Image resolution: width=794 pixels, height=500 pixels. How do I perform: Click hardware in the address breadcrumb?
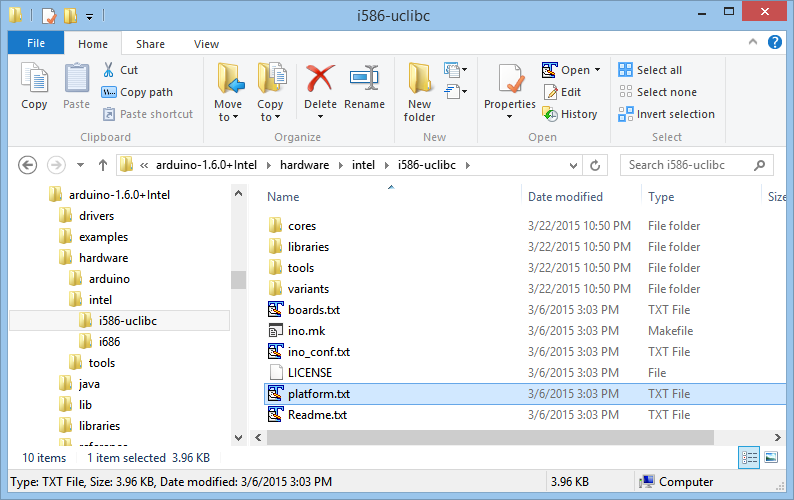pyautogui.click(x=304, y=165)
